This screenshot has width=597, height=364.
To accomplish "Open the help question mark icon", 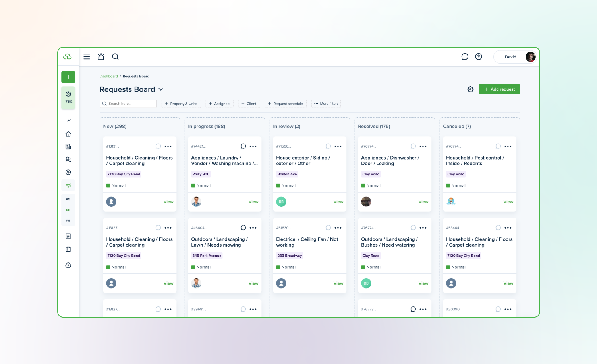I will tap(479, 57).
